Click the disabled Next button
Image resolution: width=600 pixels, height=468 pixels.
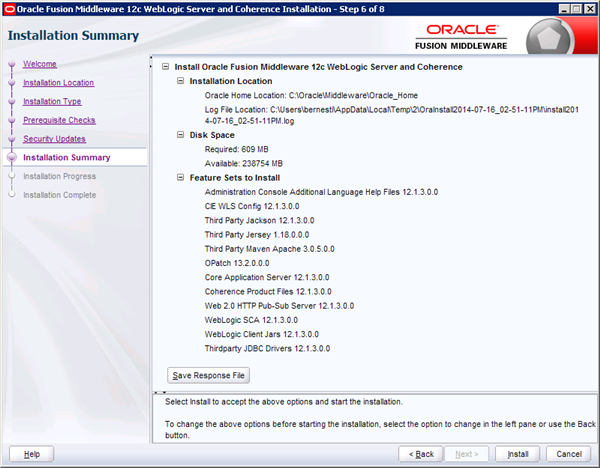pyautogui.click(x=466, y=454)
